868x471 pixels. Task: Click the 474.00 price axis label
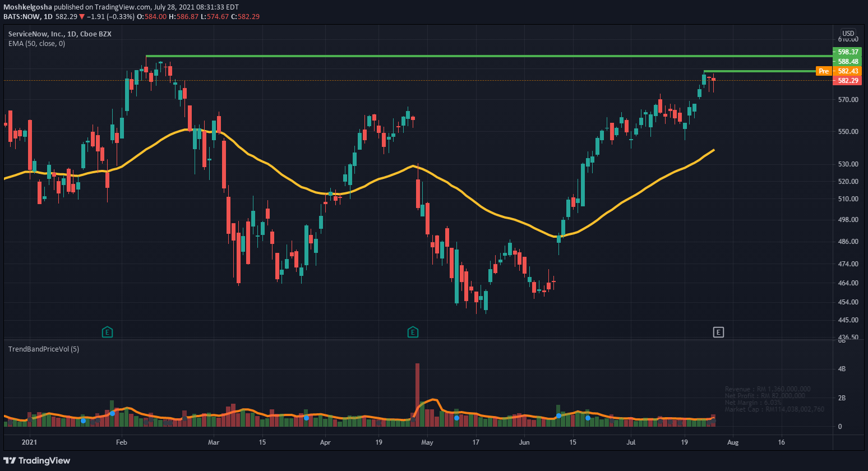point(848,264)
